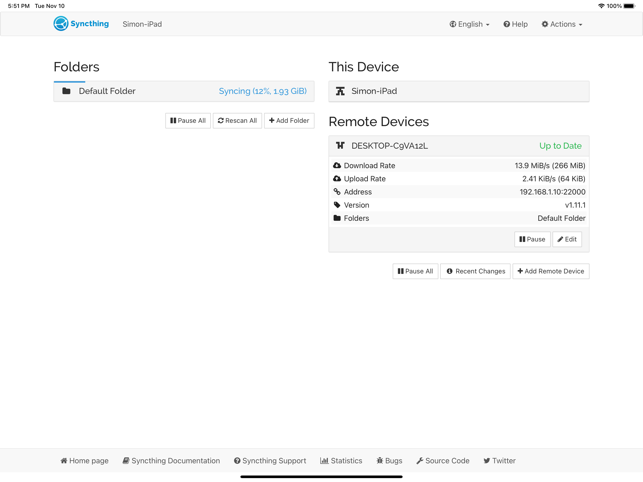643x482 pixels.
Task: Click the Default Folder folder icon
Action: (x=67, y=91)
